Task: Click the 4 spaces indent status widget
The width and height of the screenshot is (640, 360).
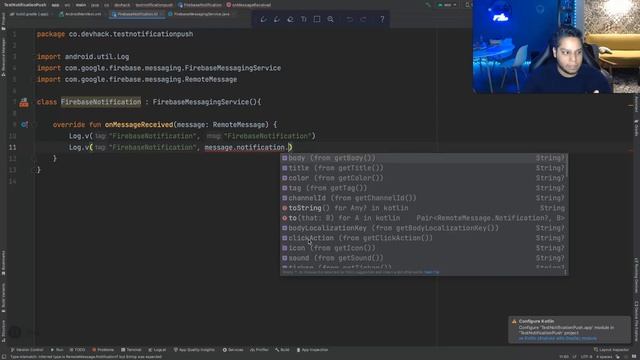Action: tap(604, 357)
